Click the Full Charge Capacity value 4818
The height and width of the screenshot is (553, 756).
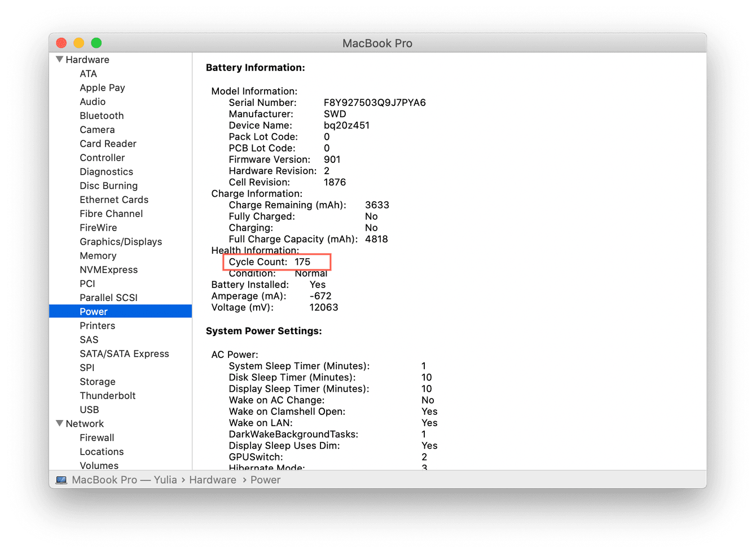click(376, 239)
